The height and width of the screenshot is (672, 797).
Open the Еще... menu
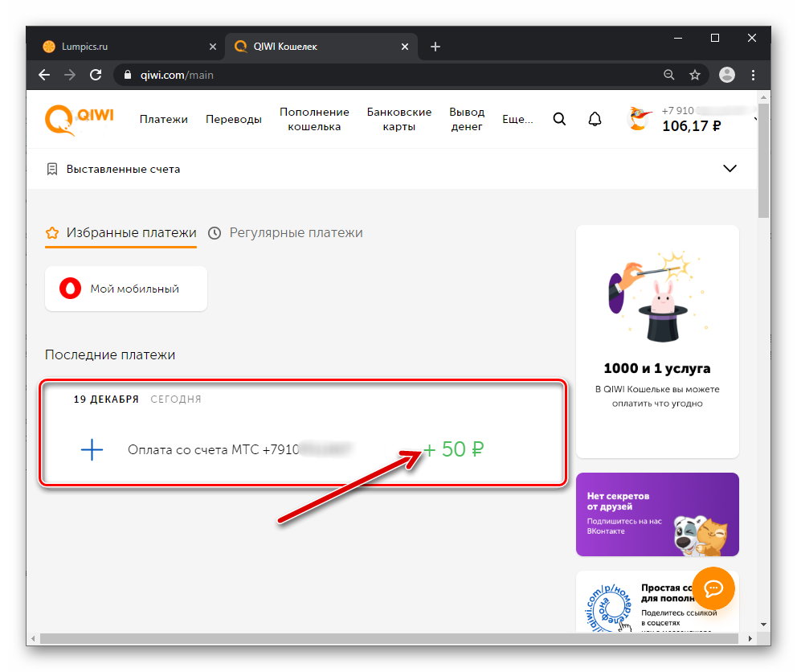coord(517,119)
